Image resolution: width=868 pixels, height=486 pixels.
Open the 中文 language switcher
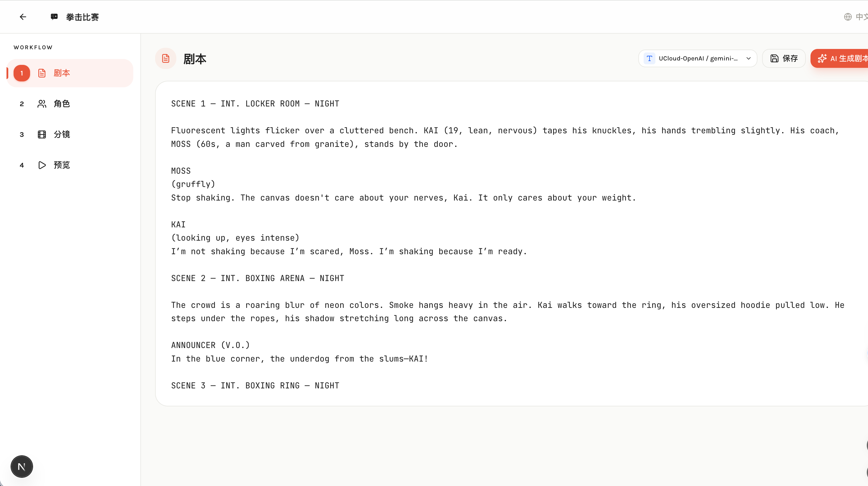point(861,17)
